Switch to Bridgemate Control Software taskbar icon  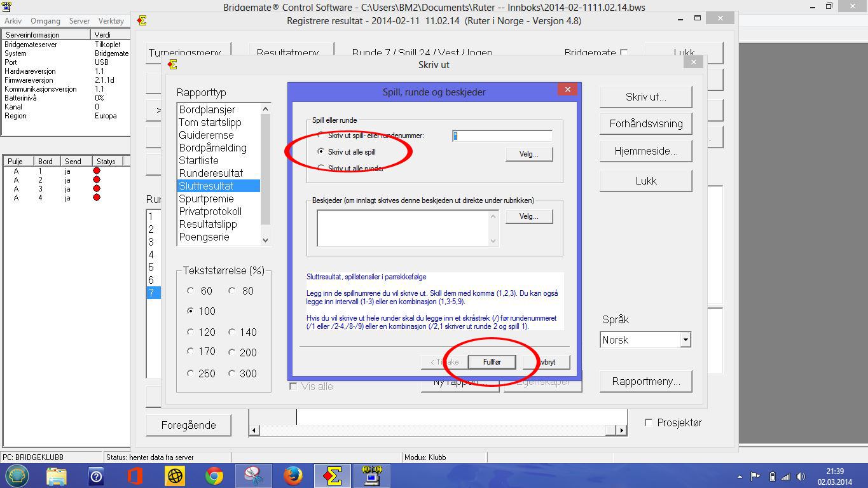click(x=371, y=476)
